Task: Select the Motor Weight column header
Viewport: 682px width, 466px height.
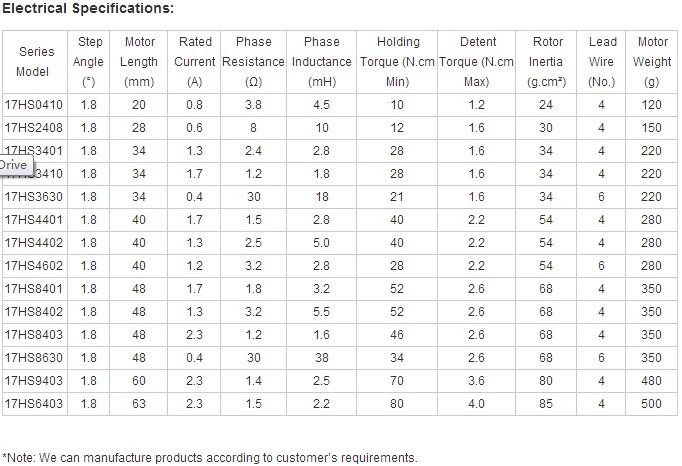Action: [x=652, y=62]
